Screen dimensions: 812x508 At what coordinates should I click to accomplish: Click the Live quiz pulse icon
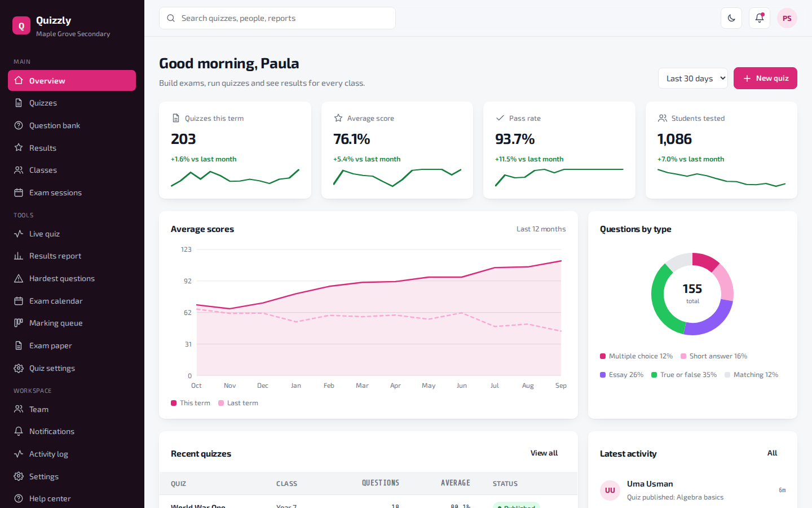19,233
